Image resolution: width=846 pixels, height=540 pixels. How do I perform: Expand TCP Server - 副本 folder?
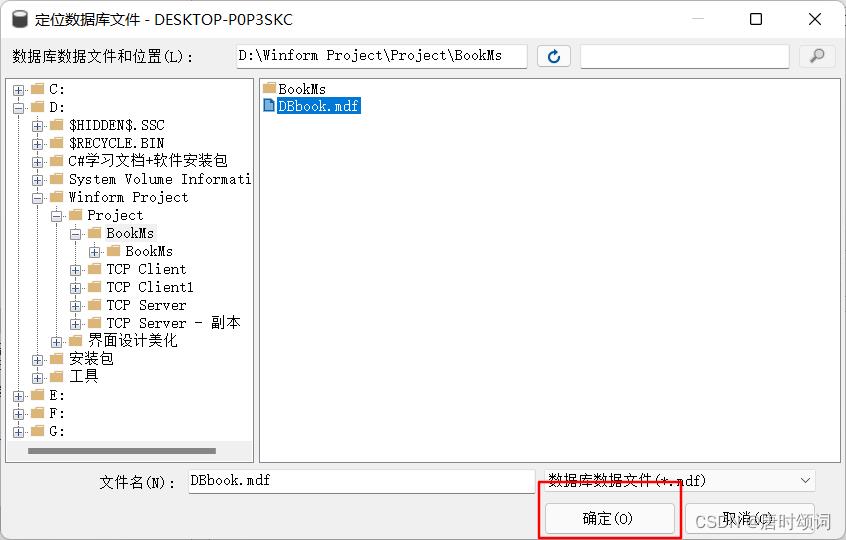point(75,324)
